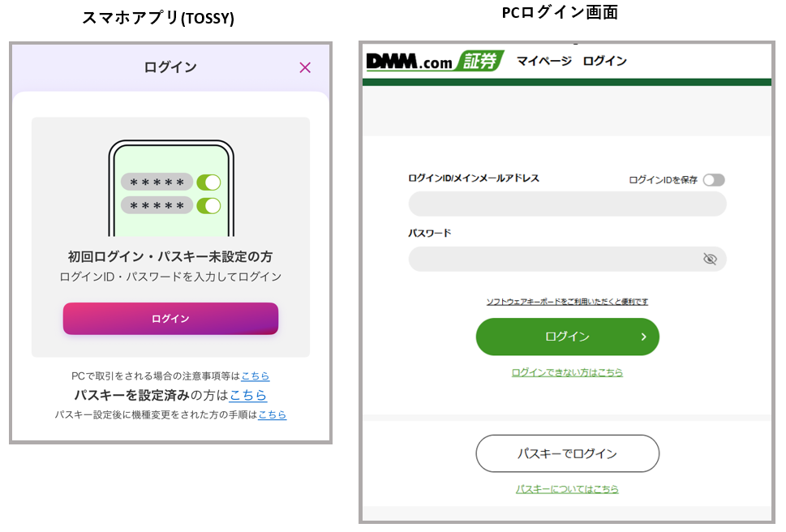Click the DMM.com証券 logo
Screen dimensions: 786x532
click(x=435, y=62)
